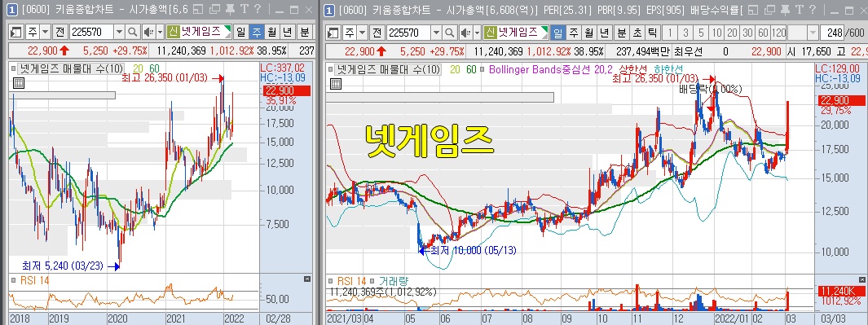Click 전 button in right window toolbar
868x325 pixels.
pos(377,32)
